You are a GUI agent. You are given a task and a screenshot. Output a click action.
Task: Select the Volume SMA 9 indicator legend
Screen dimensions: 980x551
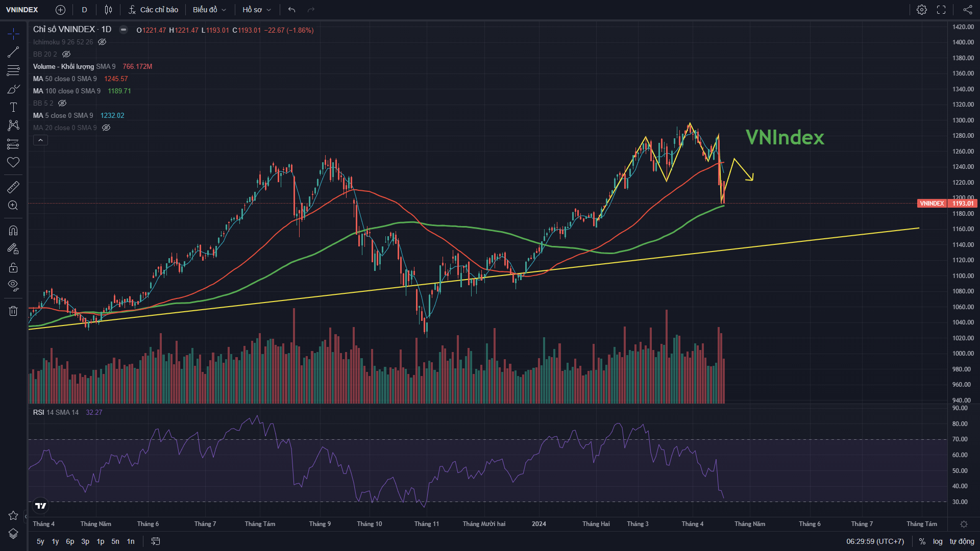pyautogui.click(x=74, y=66)
